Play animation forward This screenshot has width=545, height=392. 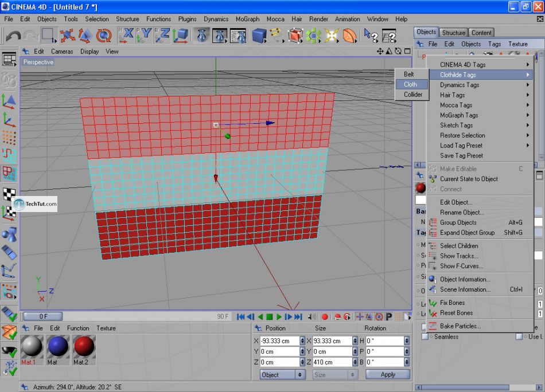coord(279,317)
